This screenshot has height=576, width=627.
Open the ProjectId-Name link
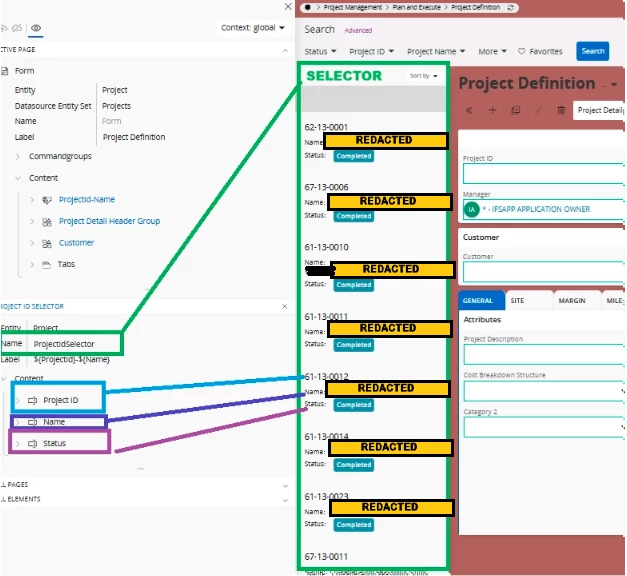pyautogui.click(x=87, y=199)
